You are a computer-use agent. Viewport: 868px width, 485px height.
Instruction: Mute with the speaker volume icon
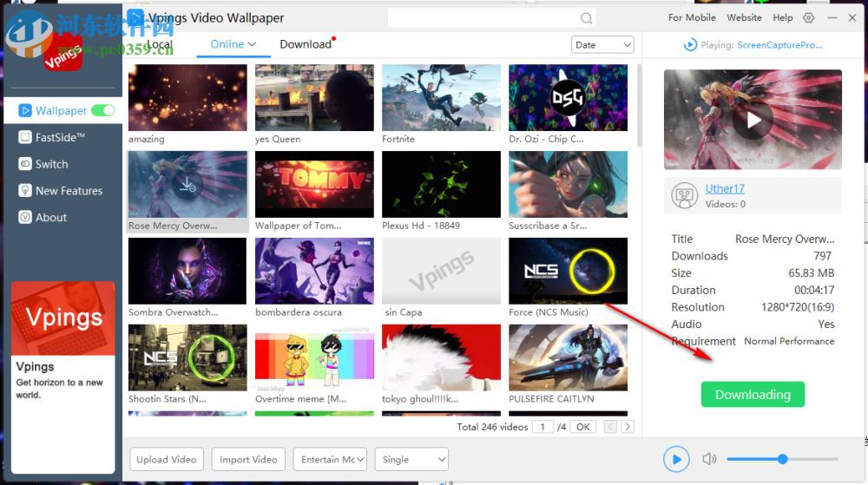(709, 459)
